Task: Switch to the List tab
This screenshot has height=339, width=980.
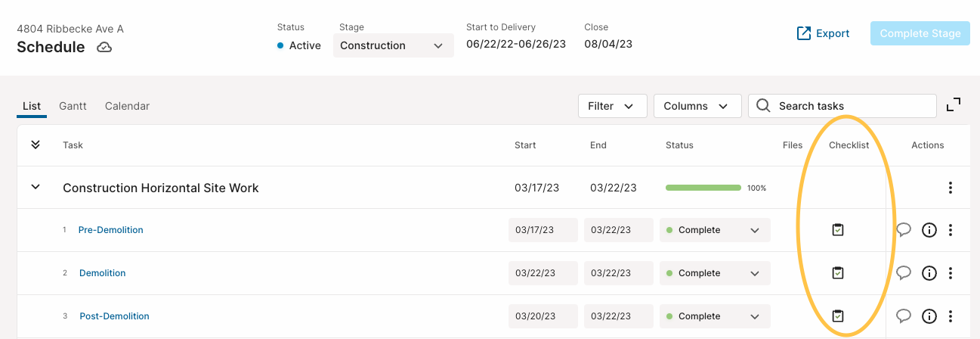Action: tap(32, 106)
